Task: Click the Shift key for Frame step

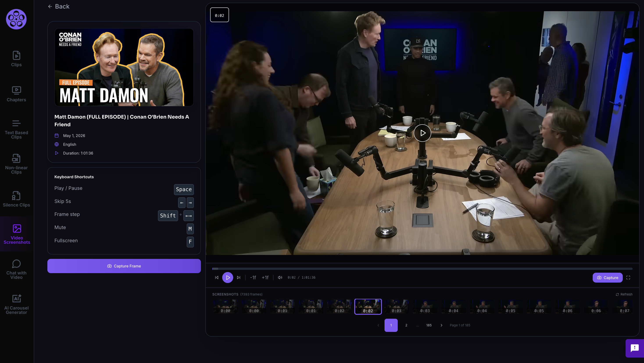Action: click(x=168, y=216)
